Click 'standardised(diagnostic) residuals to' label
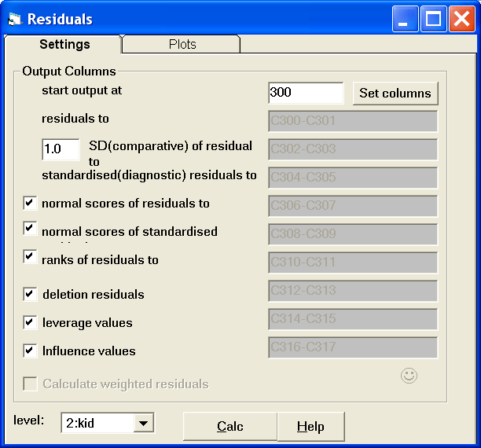The width and height of the screenshot is (481, 448). coord(149,175)
